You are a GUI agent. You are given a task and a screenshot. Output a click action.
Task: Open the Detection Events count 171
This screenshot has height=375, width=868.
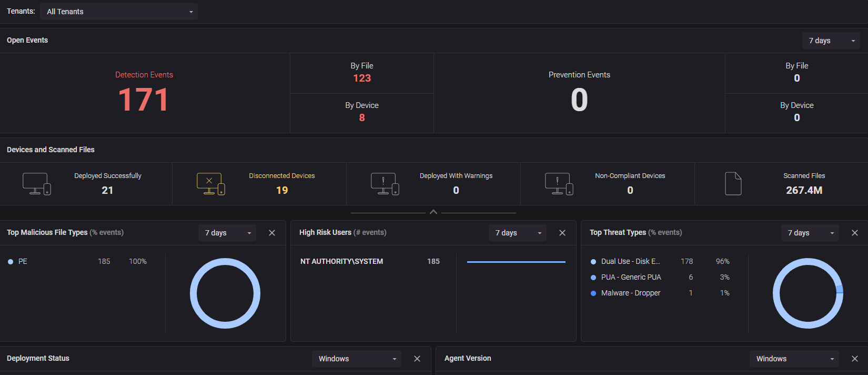(144, 100)
